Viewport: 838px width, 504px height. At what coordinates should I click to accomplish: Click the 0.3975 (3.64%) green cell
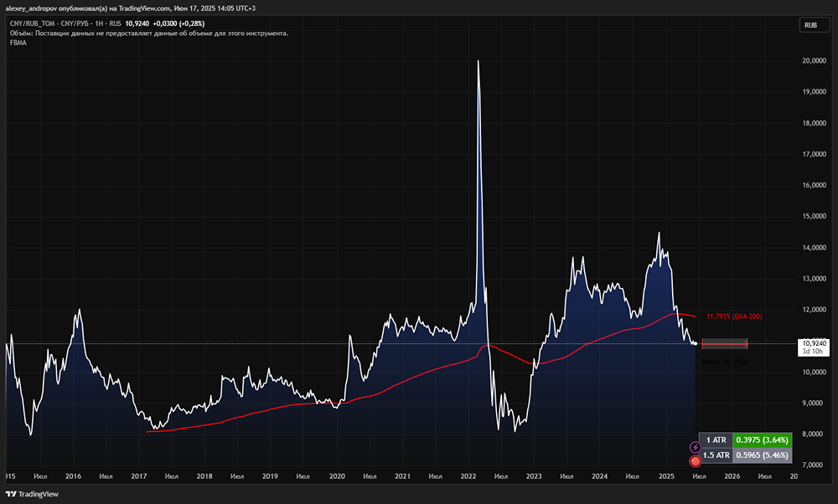click(762, 440)
